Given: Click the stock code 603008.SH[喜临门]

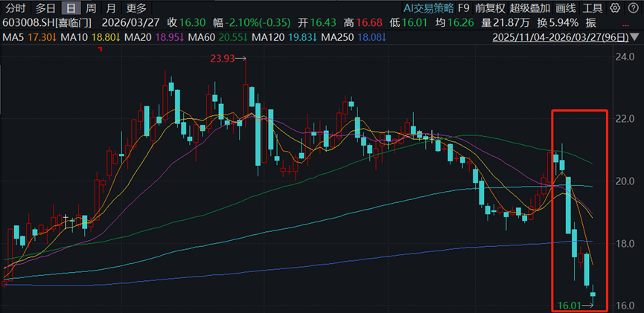Looking at the screenshot, I should 47,22.
